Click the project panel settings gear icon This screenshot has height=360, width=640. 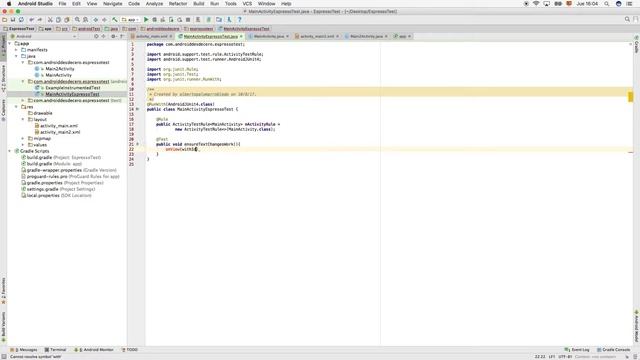(113, 36)
